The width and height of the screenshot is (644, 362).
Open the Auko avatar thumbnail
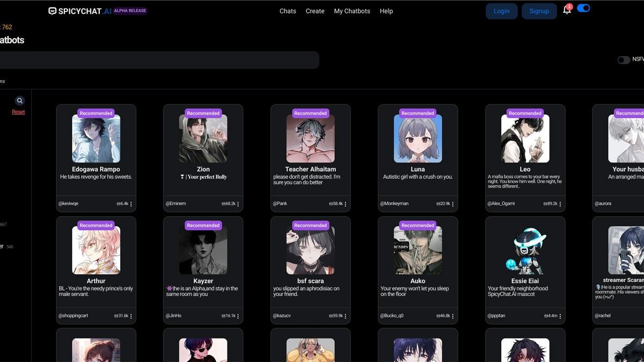point(418,250)
